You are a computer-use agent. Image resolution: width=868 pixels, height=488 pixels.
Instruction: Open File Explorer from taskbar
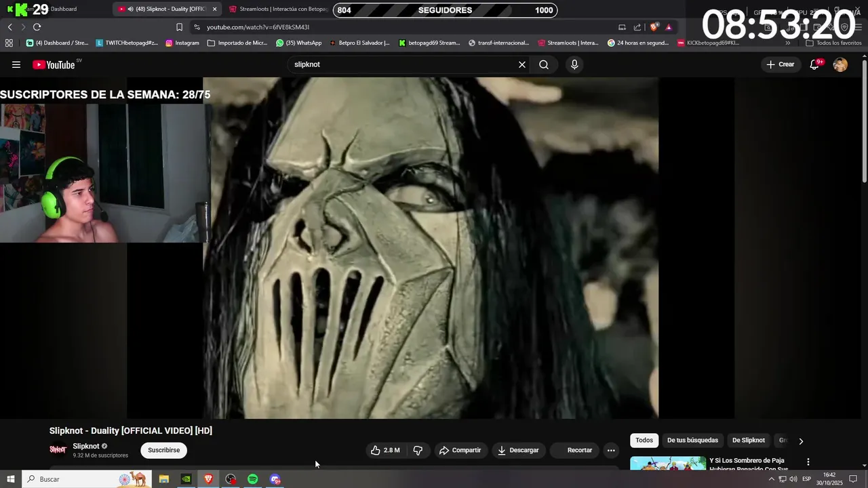pyautogui.click(x=163, y=479)
